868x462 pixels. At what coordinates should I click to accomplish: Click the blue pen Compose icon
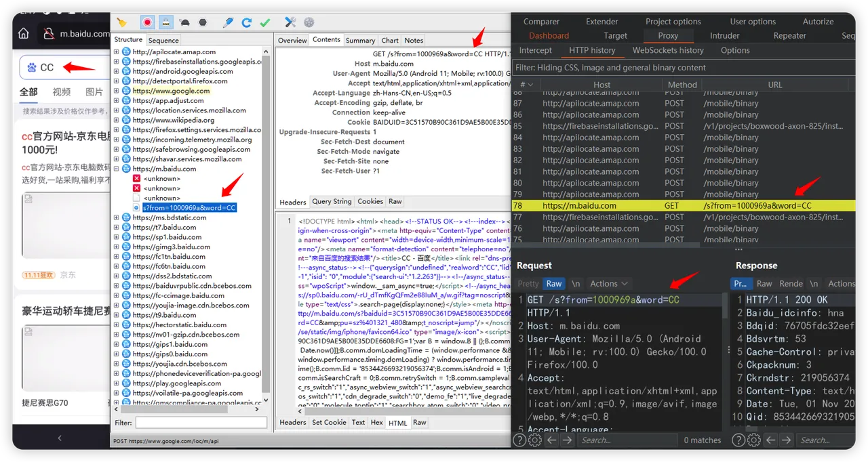tap(228, 22)
